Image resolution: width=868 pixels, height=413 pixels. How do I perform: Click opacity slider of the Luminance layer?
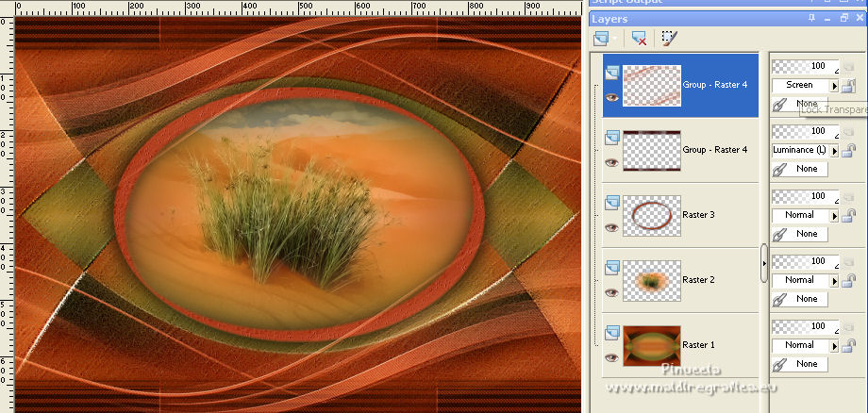[806, 132]
